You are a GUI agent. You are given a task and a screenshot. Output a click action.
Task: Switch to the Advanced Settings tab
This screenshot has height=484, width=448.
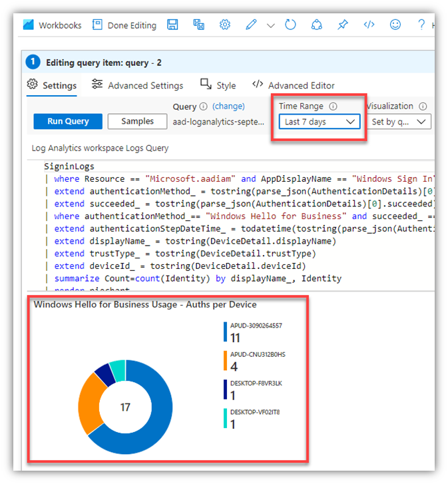[137, 85]
